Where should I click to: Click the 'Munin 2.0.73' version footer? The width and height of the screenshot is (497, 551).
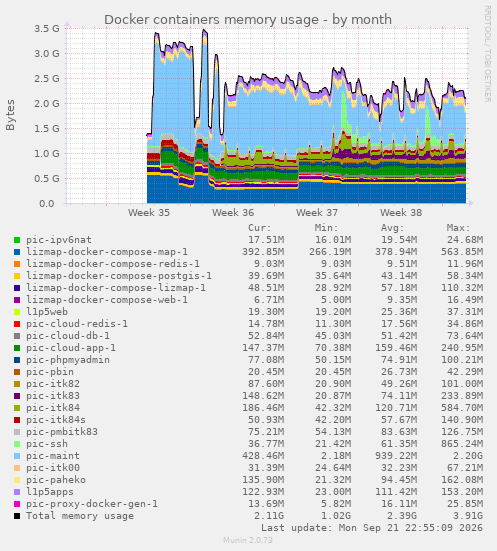click(248, 540)
